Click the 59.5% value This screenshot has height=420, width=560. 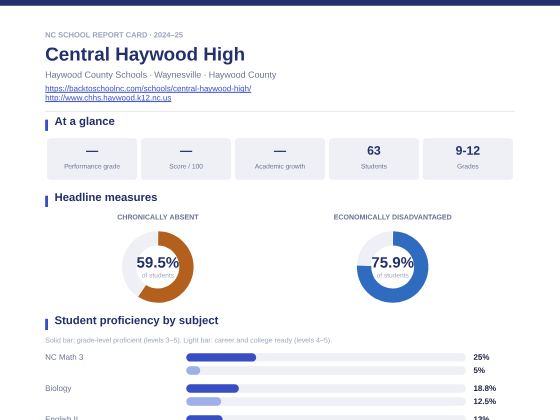coord(158,262)
